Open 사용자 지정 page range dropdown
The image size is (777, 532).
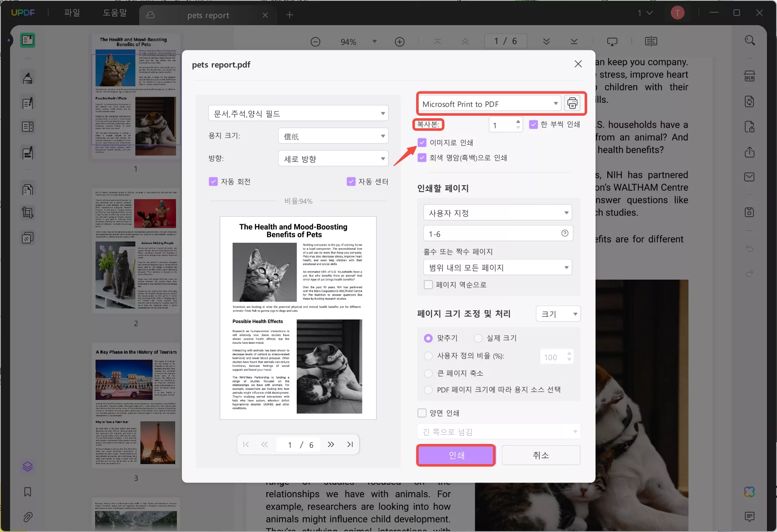coord(497,213)
